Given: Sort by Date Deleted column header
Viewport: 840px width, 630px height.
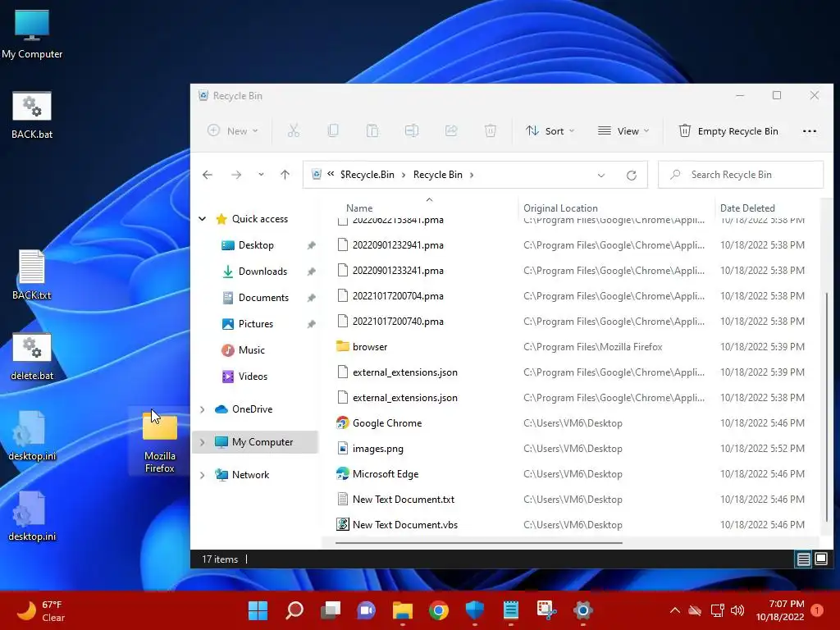Looking at the screenshot, I should 747,208.
